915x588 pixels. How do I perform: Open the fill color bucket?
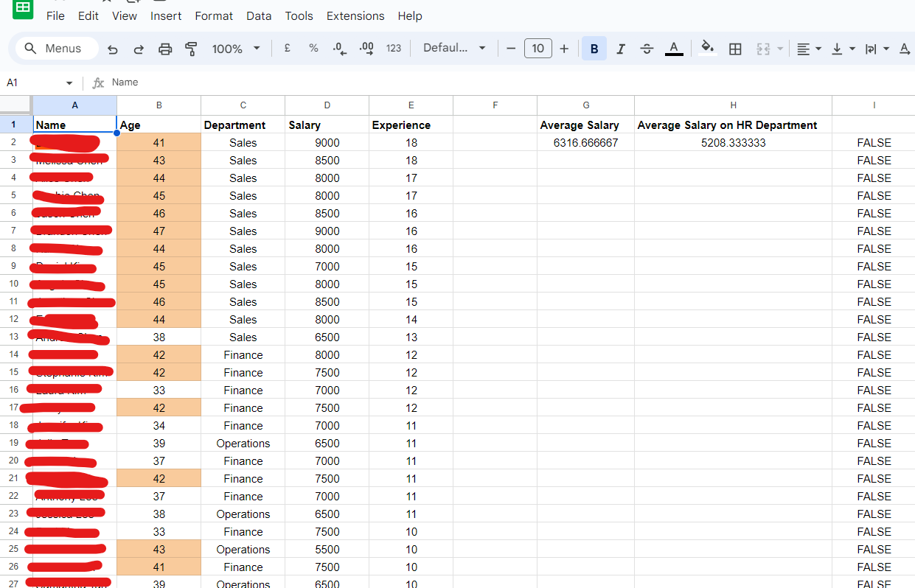(x=708, y=49)
